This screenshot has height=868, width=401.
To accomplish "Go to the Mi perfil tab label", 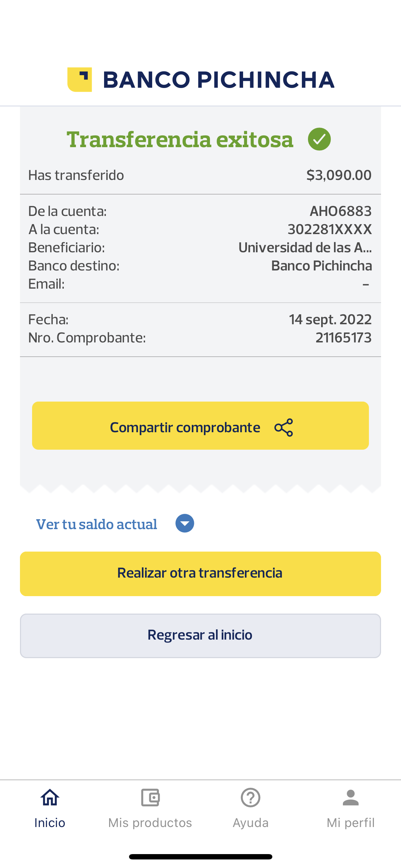I will 351,823.
